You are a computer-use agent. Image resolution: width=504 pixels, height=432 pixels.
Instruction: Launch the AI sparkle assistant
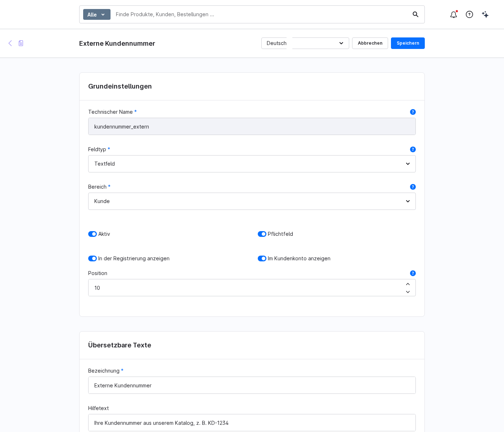[485, 14]
